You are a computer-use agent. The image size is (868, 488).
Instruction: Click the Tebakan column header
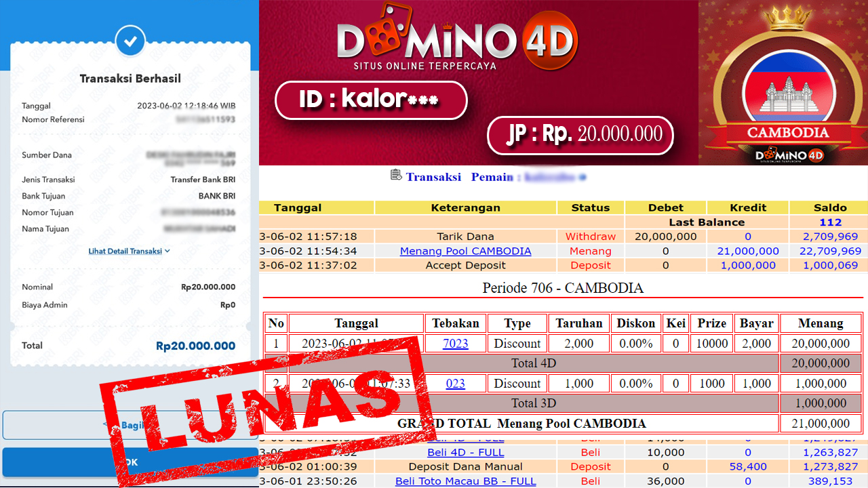pos(456,323)
